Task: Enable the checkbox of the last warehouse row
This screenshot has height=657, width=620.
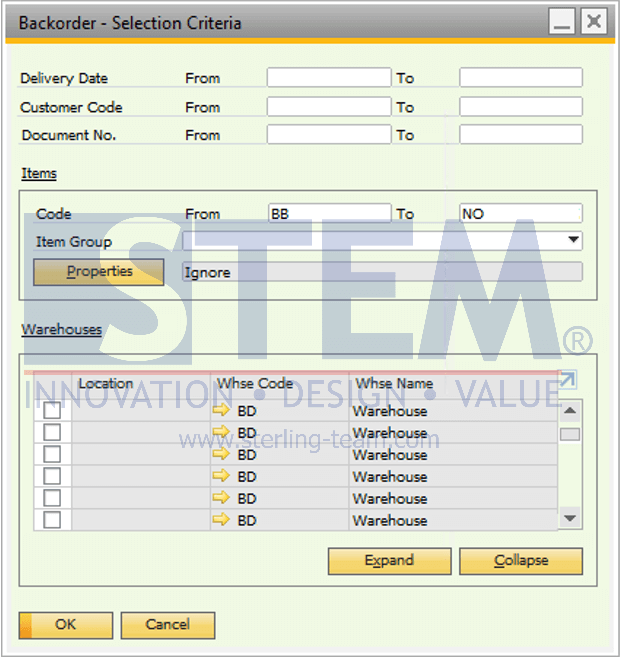Action: [x=52, y=520]
